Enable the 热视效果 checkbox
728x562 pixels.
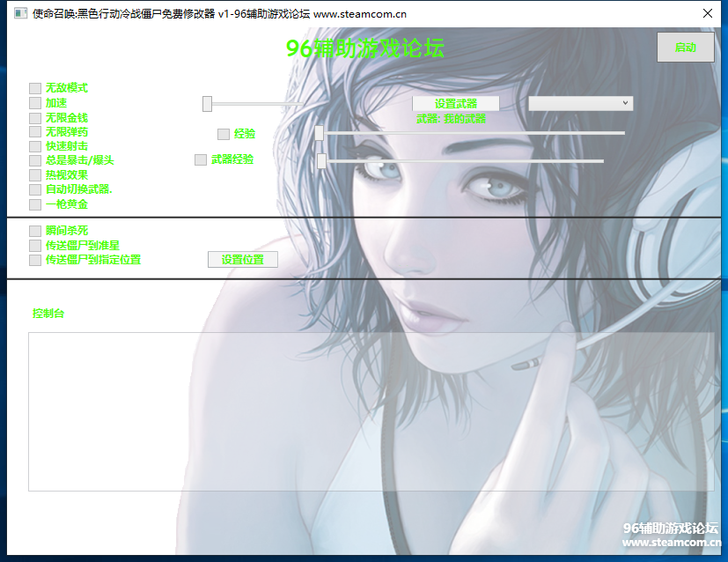point(35,175)
